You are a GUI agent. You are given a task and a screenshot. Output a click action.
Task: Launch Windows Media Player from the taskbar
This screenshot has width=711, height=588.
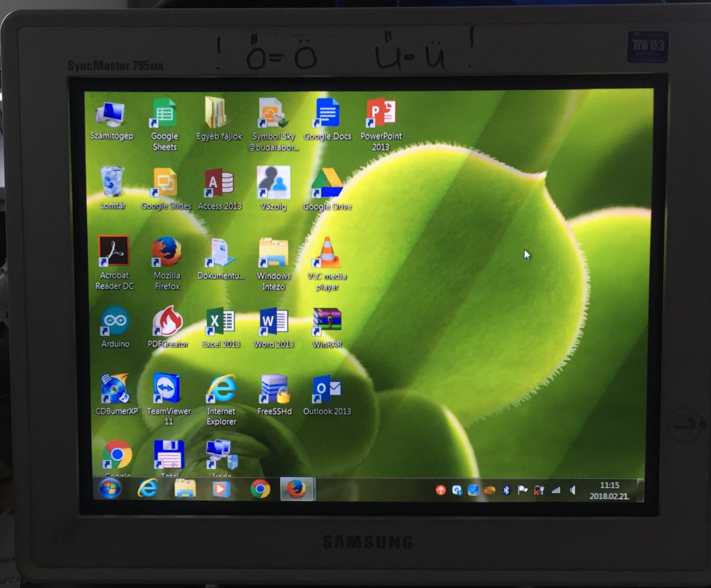tap(221, 489)
